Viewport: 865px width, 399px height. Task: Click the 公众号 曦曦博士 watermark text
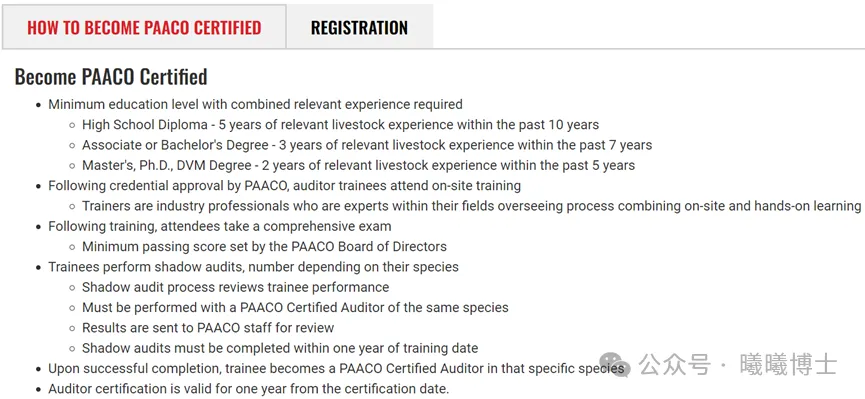click(738, 365)
